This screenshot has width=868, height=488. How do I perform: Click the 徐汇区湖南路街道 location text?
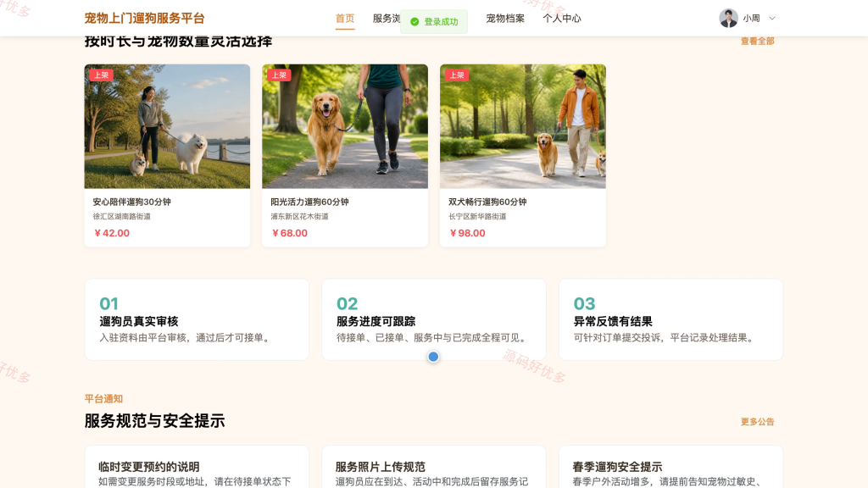(122, 216)
